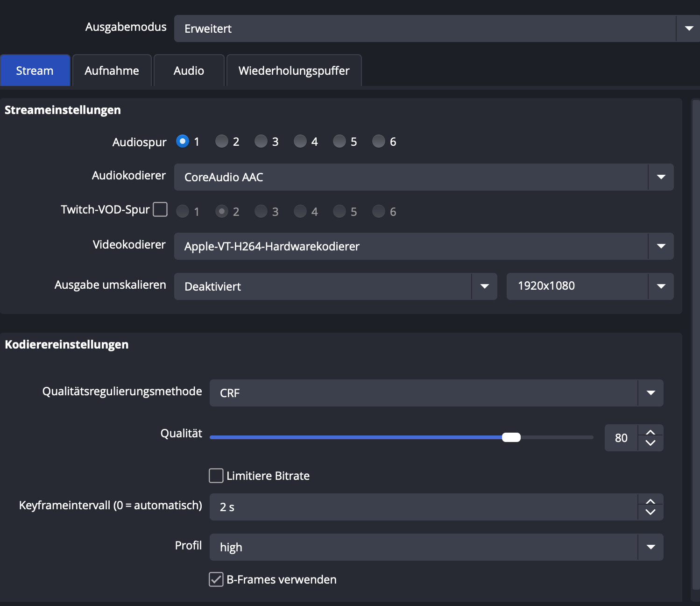The height and width of the screenshot is (606, 700).
Task: Open Qualitätsregulierungsmethode dropdown showing CRF
Action: tap(436, 393)
